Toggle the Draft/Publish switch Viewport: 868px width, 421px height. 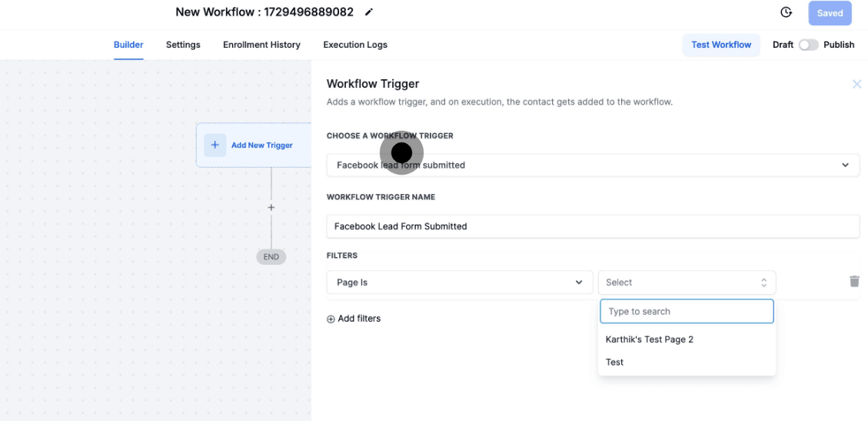[x=808, y=45]
